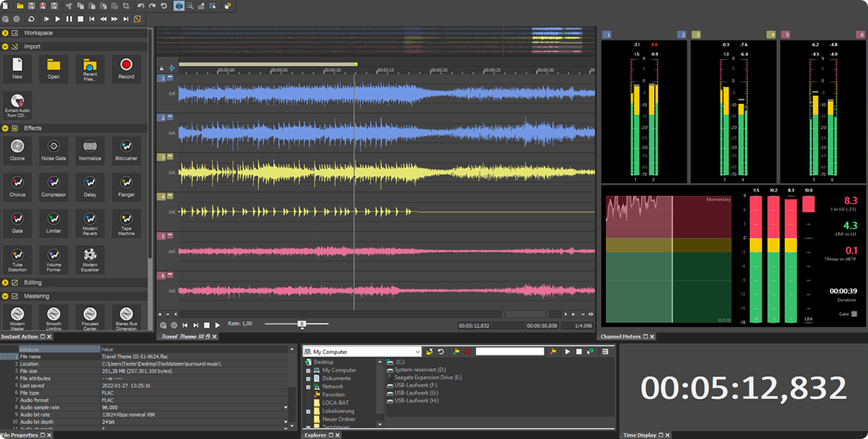Viewport: 868px width, 439px height.
Task: Expand the Network tree node
Action: click(x=309, y=387)
